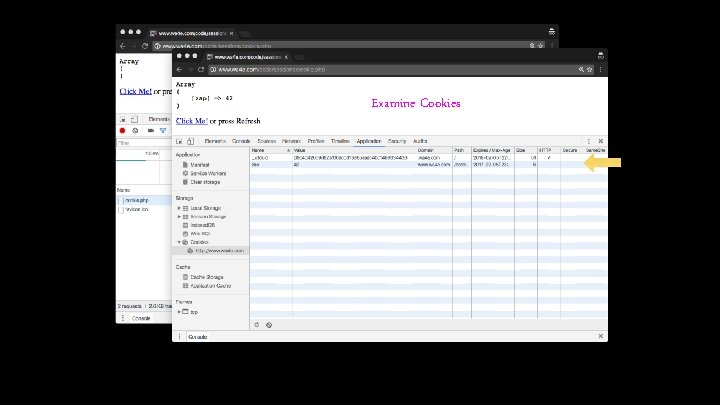Screen dimensions: 720x405
Task: Switch to the Sources tab
Action: click(x=266, y=141)
